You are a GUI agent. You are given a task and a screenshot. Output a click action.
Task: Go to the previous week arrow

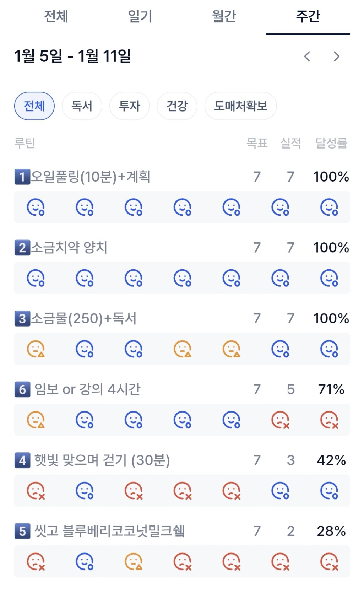[307, 56]
